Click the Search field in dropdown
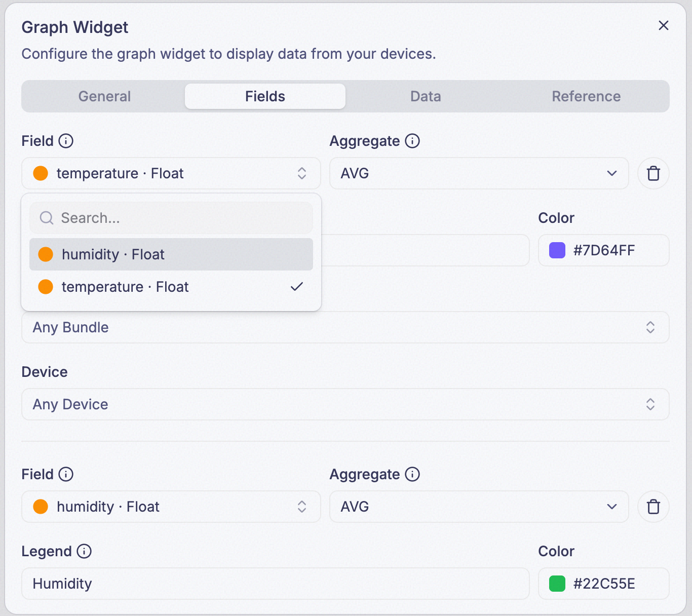Screen dimensions: 692x616 [x=171, y=218]
